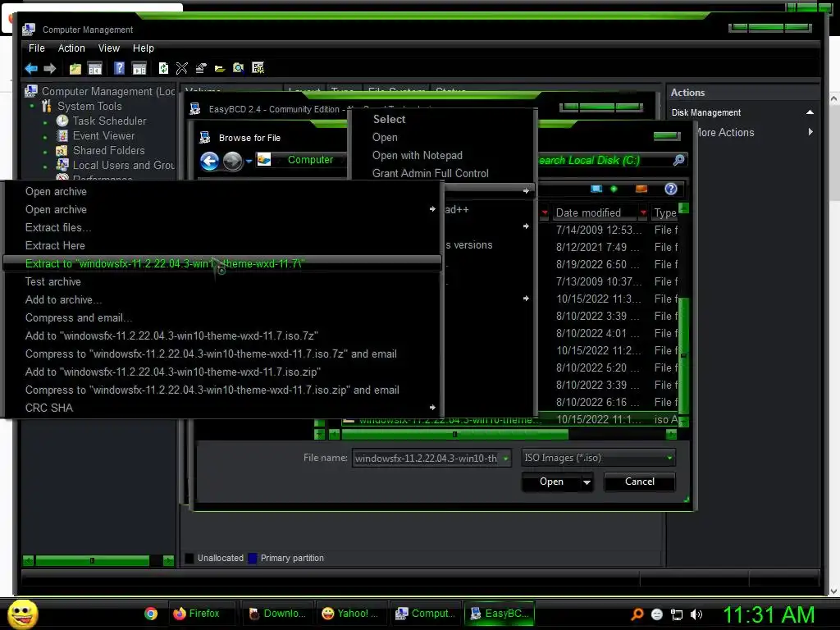The height and width of the screenshot is (630, 840).
Task: Launch Chrome from the taskbar
Action: (151, 614)
